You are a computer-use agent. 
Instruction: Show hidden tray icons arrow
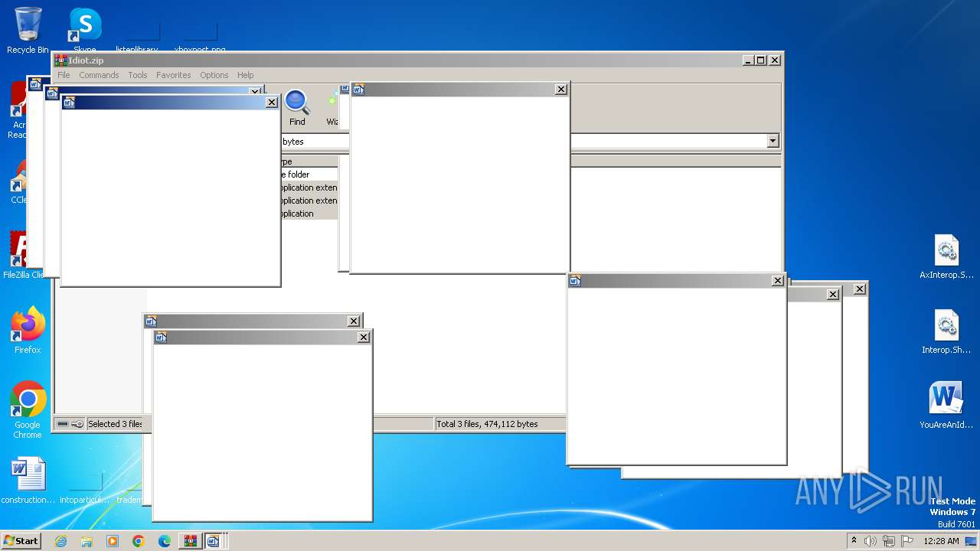[854, 540]
